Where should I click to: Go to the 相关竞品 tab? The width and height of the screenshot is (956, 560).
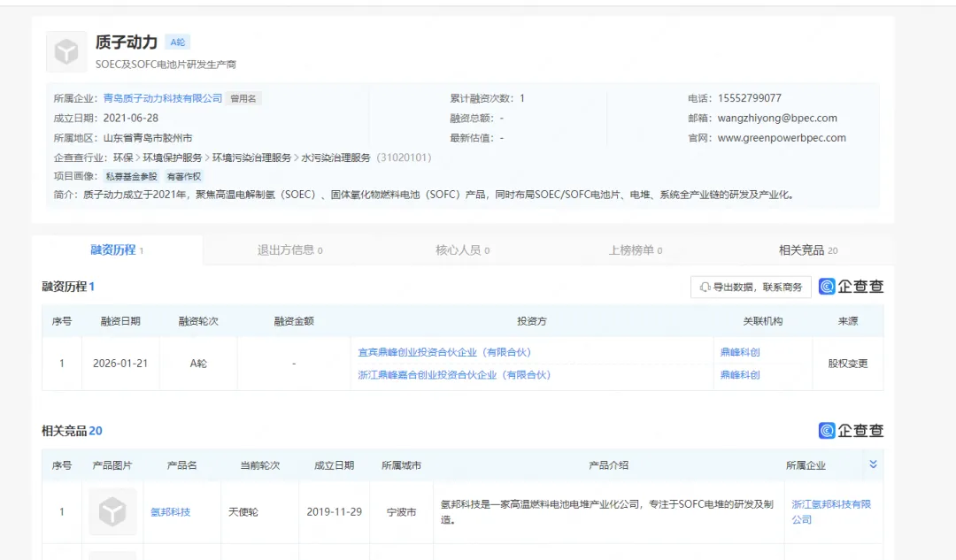click(808, 249)
